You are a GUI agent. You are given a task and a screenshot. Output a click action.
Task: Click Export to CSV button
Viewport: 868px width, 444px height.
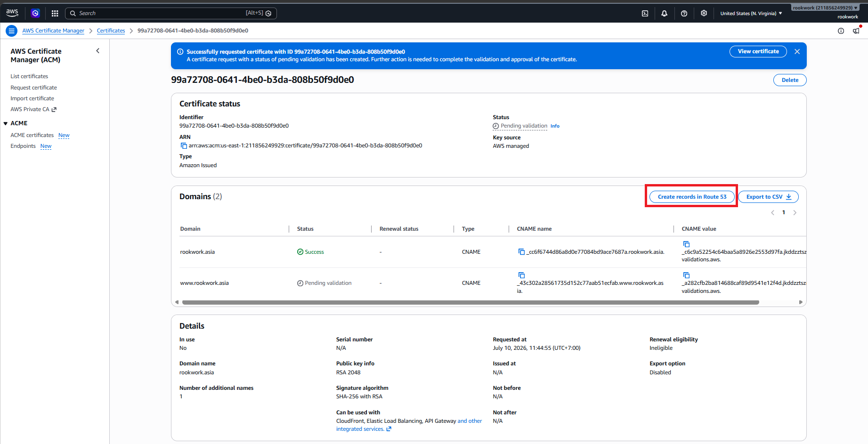[x=769, y=197]
